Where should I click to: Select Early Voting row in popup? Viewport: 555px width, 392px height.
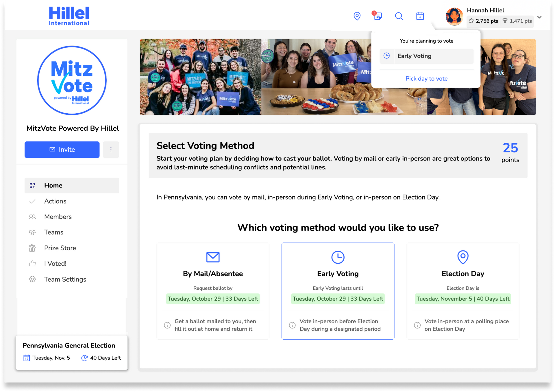(426, 56)
